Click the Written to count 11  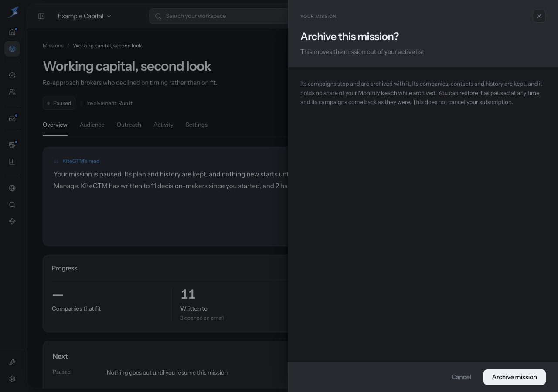click(188, 294)
